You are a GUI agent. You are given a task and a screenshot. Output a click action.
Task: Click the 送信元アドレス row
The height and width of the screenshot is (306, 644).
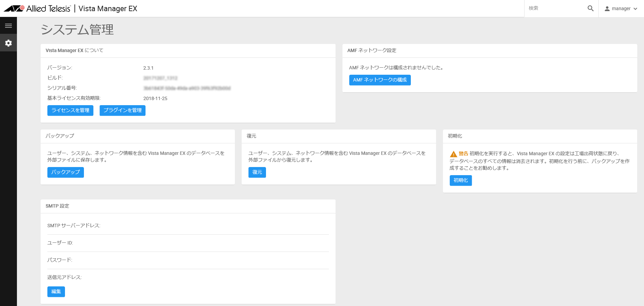(188, 277)
